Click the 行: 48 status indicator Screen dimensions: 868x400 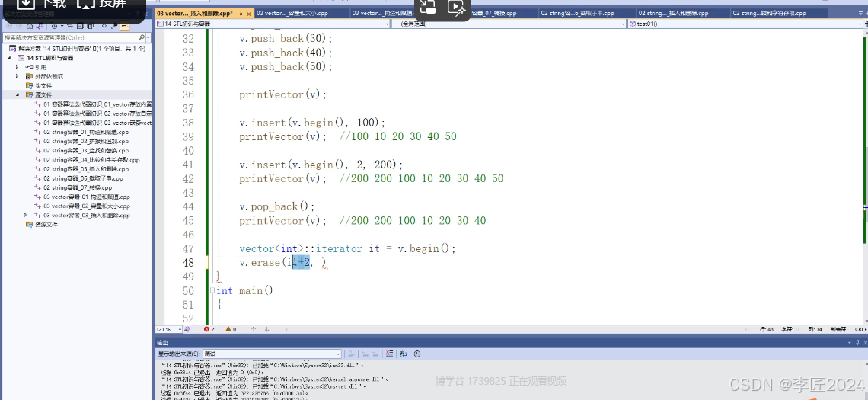(766, 329)
